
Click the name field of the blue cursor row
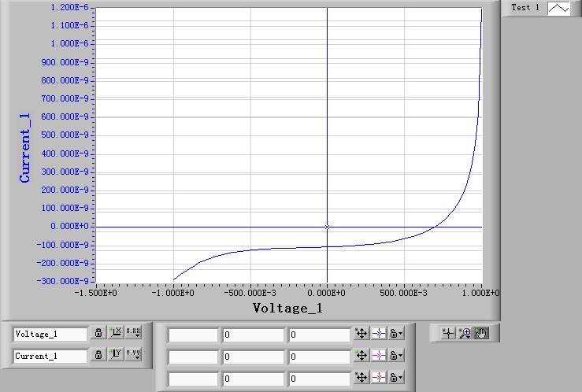coord(193,335)
